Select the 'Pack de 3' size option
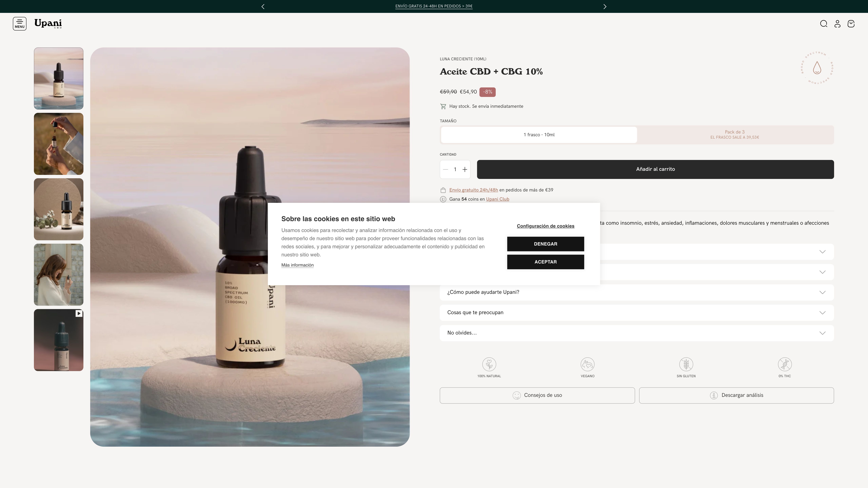Viewport: 868px width, 488px height. coord(735,134)
